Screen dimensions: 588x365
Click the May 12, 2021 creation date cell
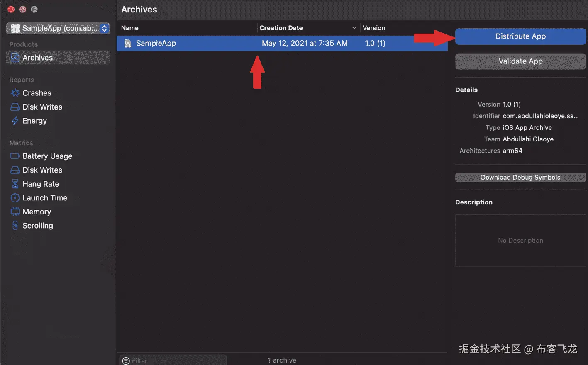tap(305, 43)
